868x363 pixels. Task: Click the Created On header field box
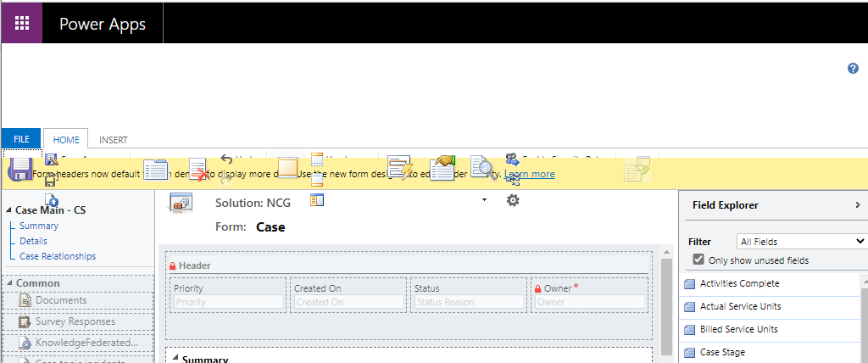pyautogui.click(x=348, y=302)
